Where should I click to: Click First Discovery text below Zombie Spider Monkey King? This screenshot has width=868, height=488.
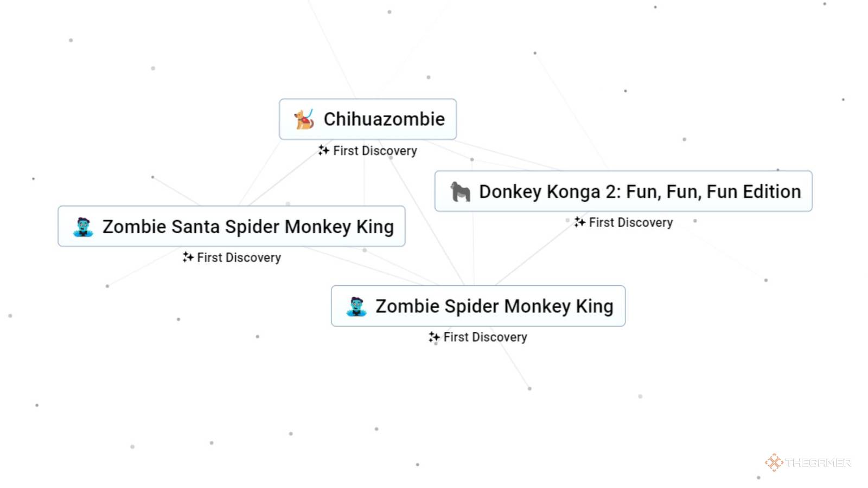485,337
